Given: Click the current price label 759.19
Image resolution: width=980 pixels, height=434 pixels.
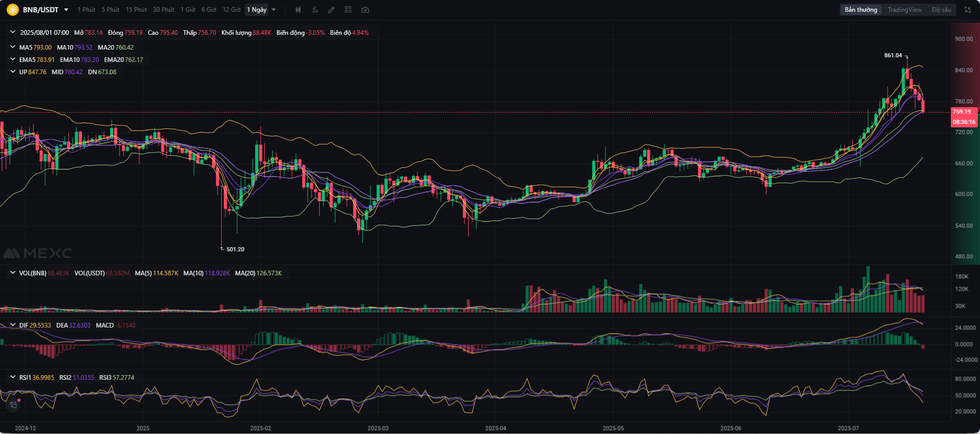Looking at the screenshot, I should pos(962,112).
